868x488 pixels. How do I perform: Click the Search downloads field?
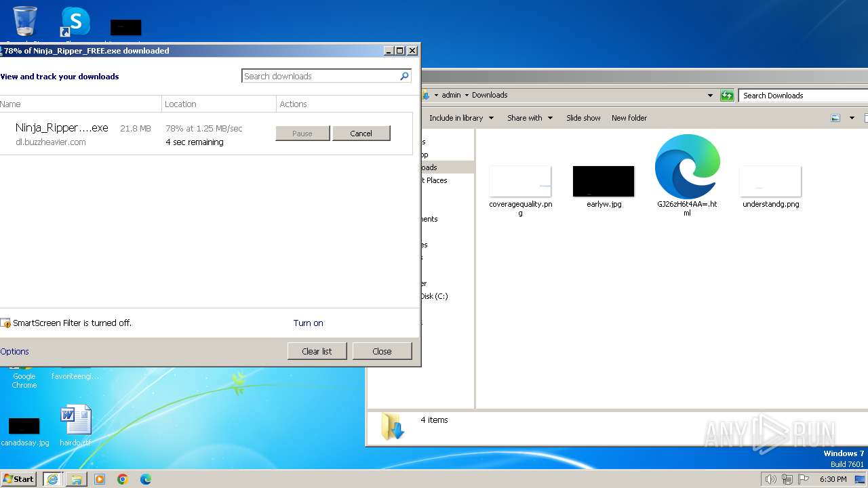320,76
